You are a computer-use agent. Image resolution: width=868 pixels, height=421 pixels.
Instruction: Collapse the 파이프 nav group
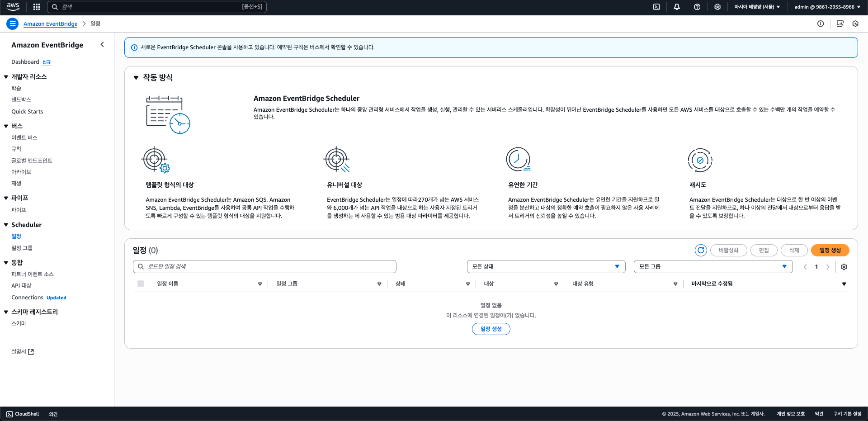(6, 198)
